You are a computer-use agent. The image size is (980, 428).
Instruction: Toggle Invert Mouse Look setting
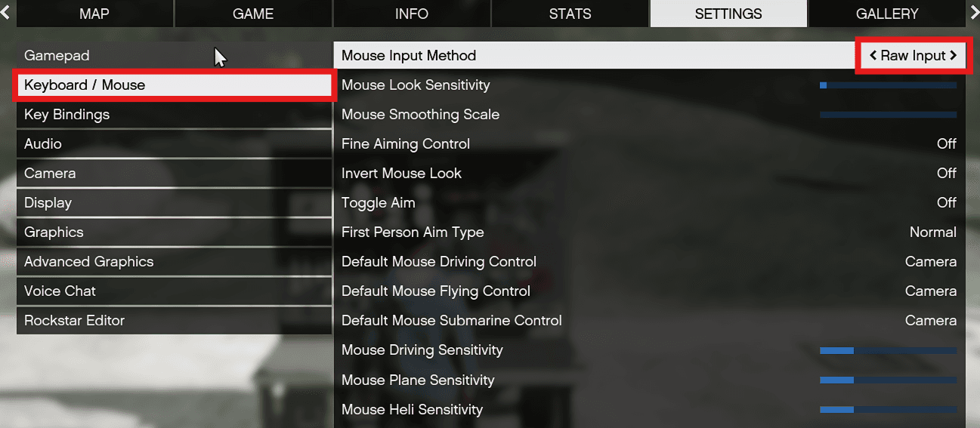point(946,174)
